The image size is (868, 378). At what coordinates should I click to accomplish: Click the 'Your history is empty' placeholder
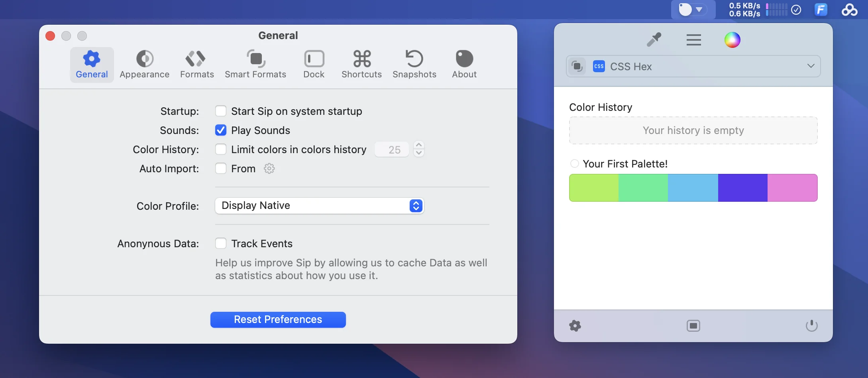(x=693, y=130)
